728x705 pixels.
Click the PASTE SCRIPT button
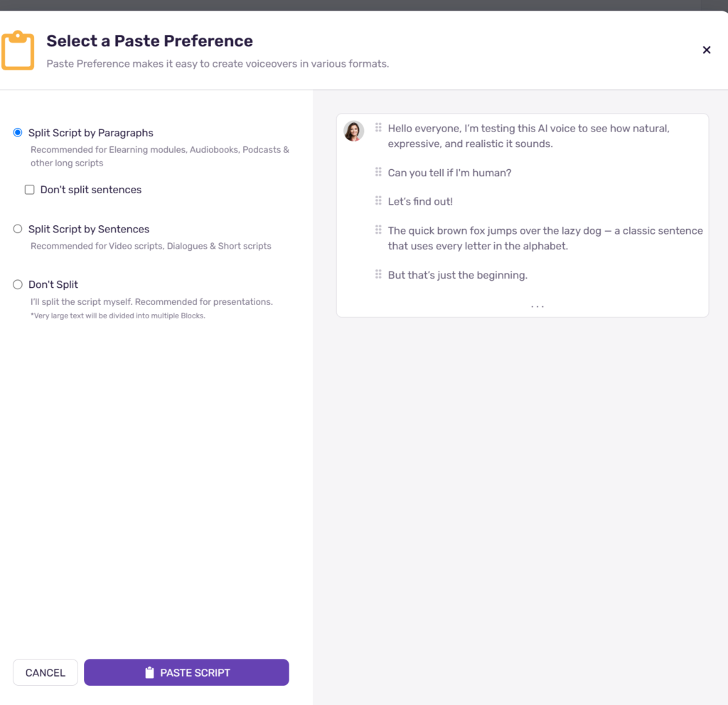click(x=187, y=672)
